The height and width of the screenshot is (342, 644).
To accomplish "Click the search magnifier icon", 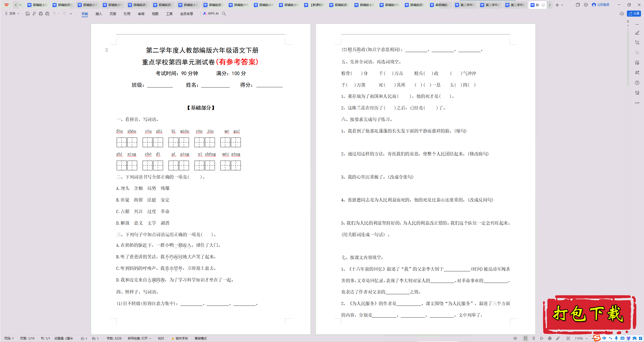I will coord(224,14).
